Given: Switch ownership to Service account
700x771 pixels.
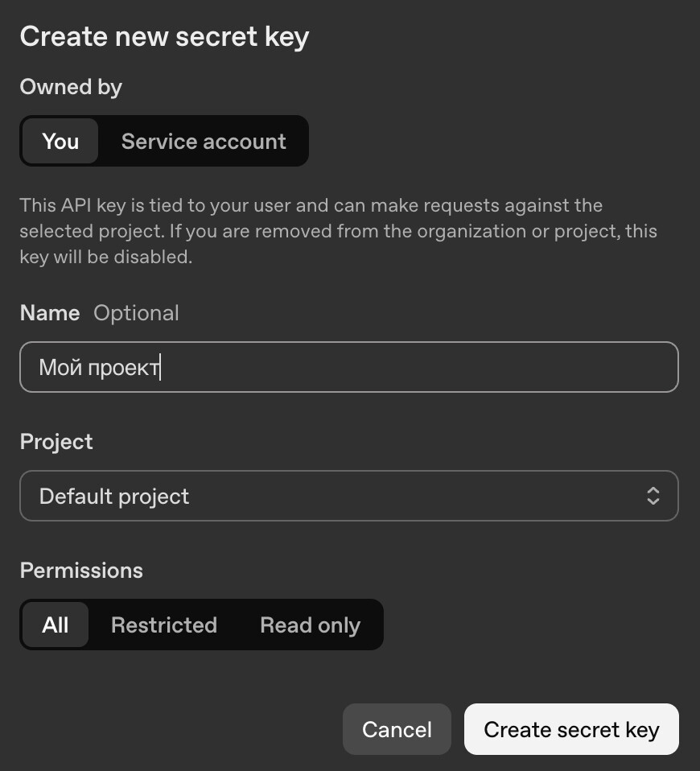Looking at the screenshot, I should click(x=204, y=142).
